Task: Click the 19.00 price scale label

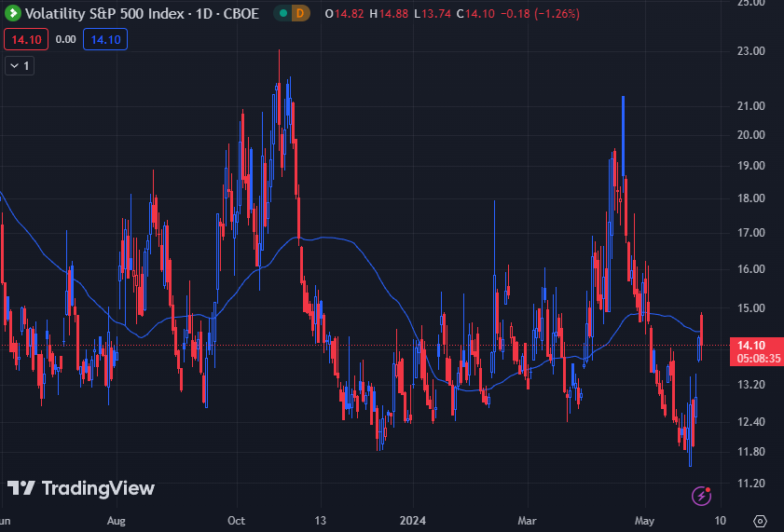Action: click(751, 166)
